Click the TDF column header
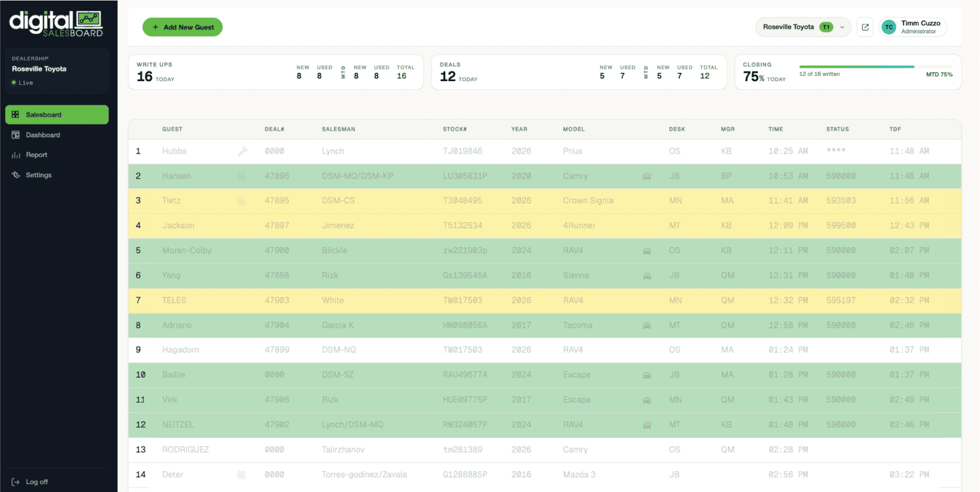Screen dimensions: 980x492 [896, 129]
